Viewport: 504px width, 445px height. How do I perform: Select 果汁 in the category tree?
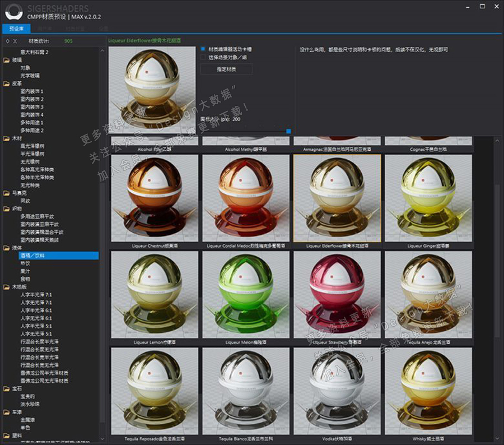pos(25,271)
